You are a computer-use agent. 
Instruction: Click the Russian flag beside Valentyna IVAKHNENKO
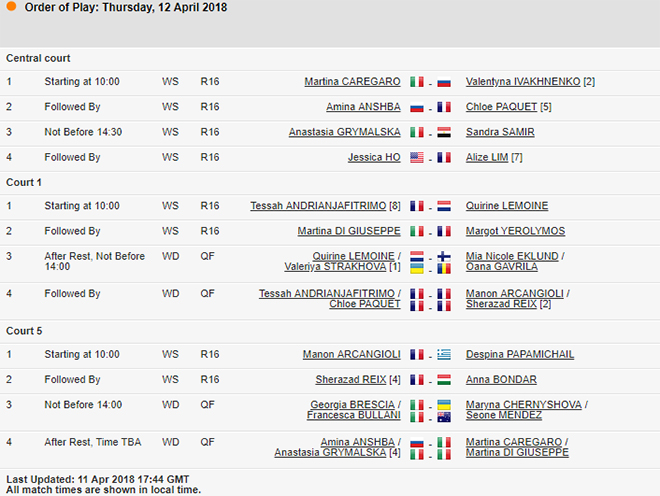tap(444, 82)
